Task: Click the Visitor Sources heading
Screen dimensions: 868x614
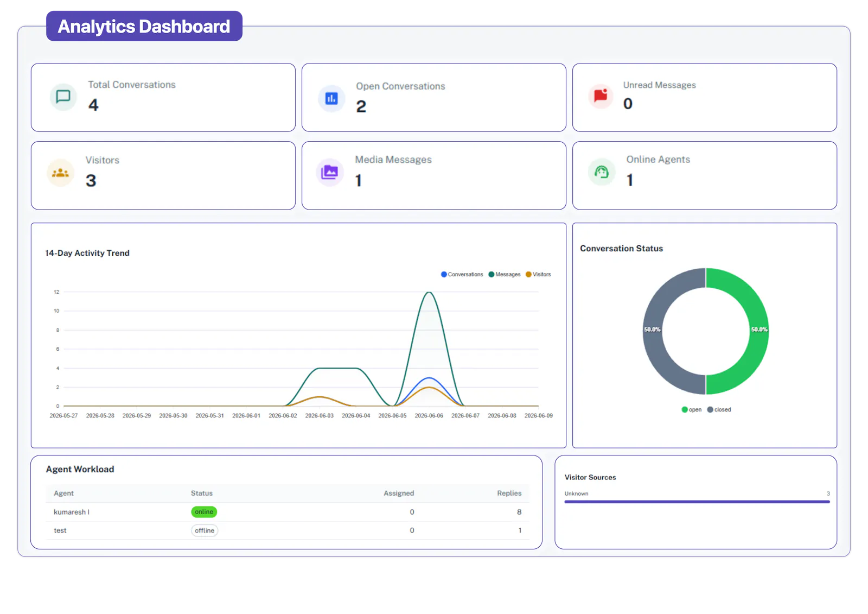Action: pos(590,477)
